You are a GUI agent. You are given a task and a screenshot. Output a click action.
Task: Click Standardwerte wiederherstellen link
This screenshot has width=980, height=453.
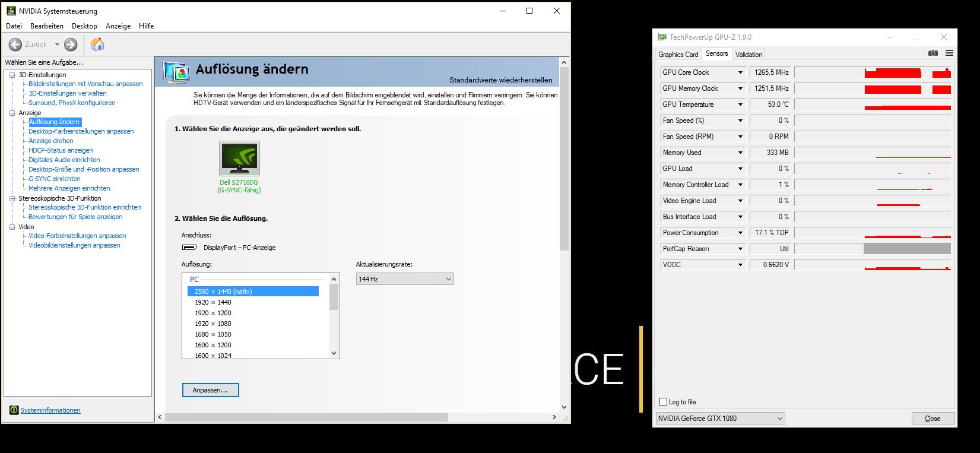[x=500, y=80]
